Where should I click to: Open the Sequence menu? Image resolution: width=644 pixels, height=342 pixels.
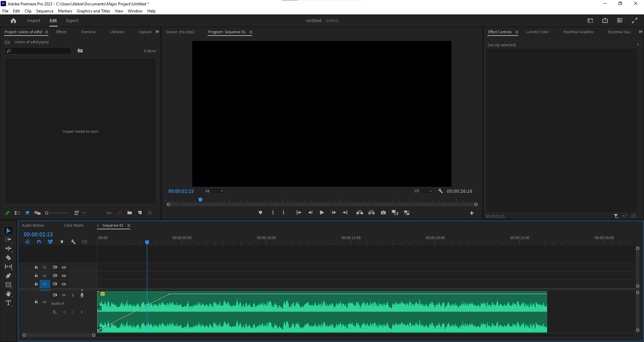[45, 11]
